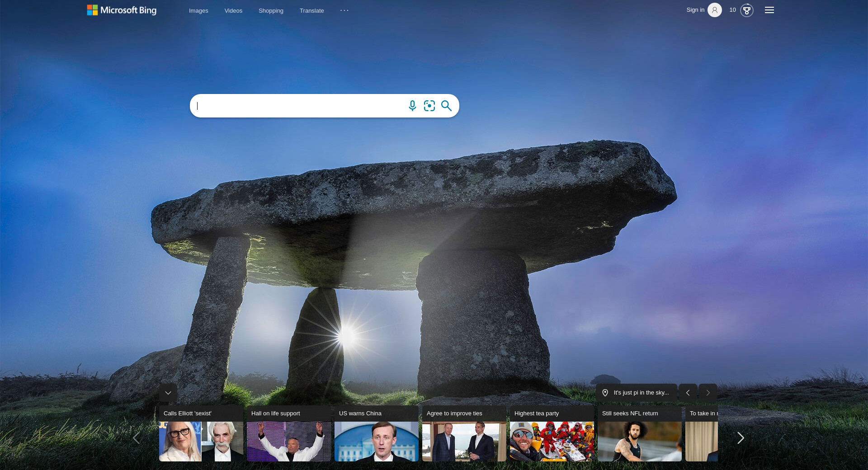868x470 pixels.
Task: Show previous homepage background image
Action: [688, 393]
